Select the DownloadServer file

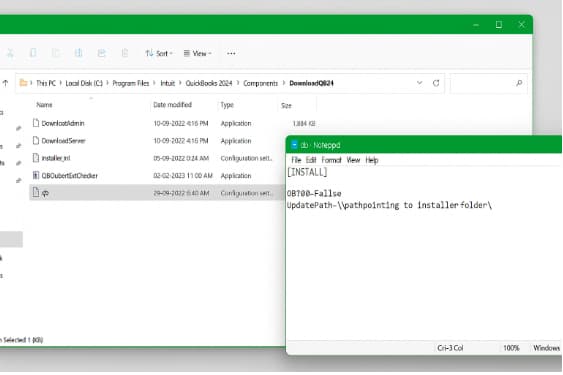click(x=64, y=141)
